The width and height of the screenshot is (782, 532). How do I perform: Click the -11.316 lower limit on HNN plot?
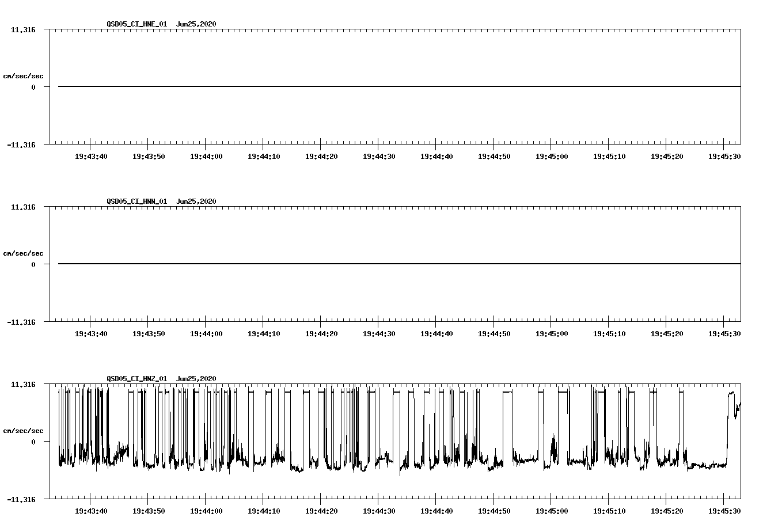[21, 322]
